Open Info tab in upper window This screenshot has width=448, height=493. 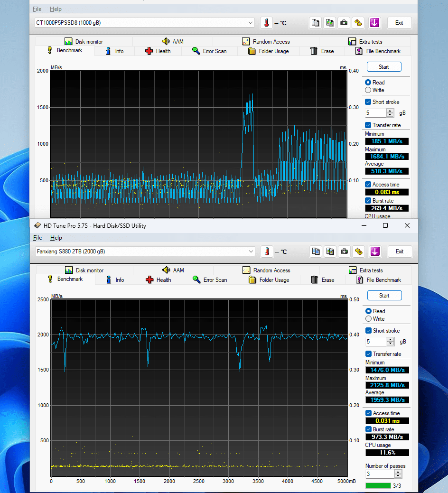(115, 51)
